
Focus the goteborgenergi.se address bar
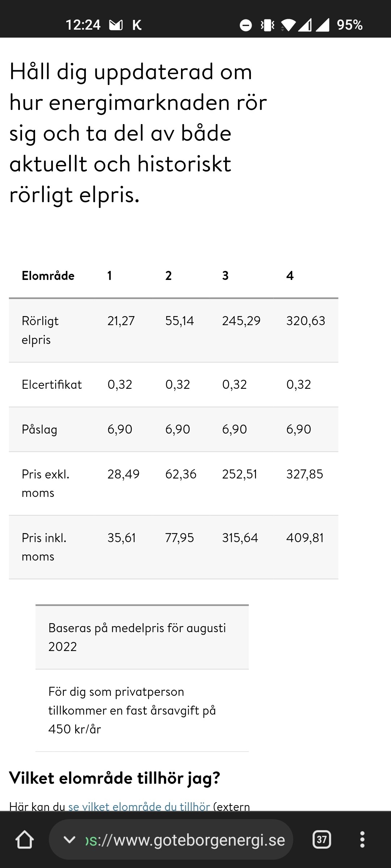coord(185,840)
